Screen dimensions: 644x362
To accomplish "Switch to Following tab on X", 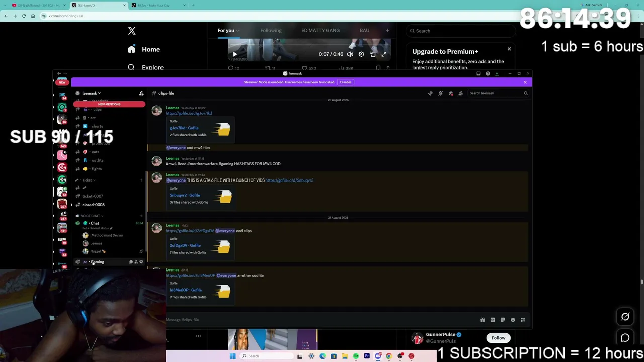I will [x=271, y=31].
